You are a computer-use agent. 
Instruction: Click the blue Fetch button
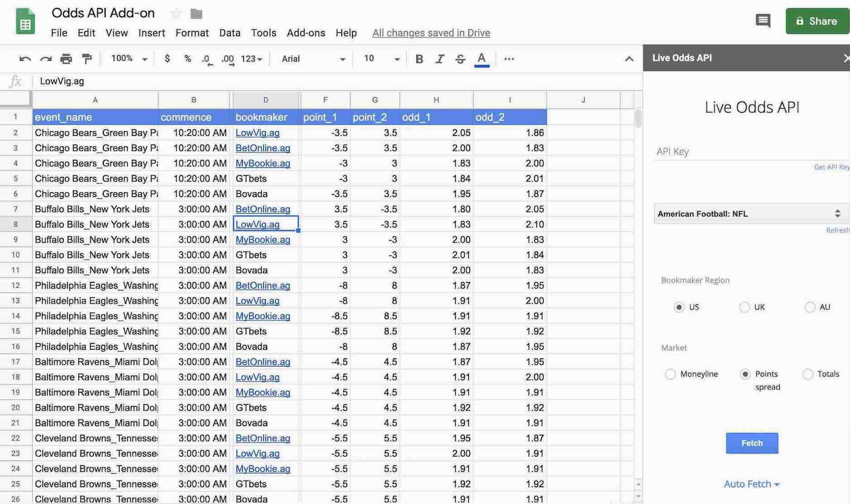(x=752, y=443)
